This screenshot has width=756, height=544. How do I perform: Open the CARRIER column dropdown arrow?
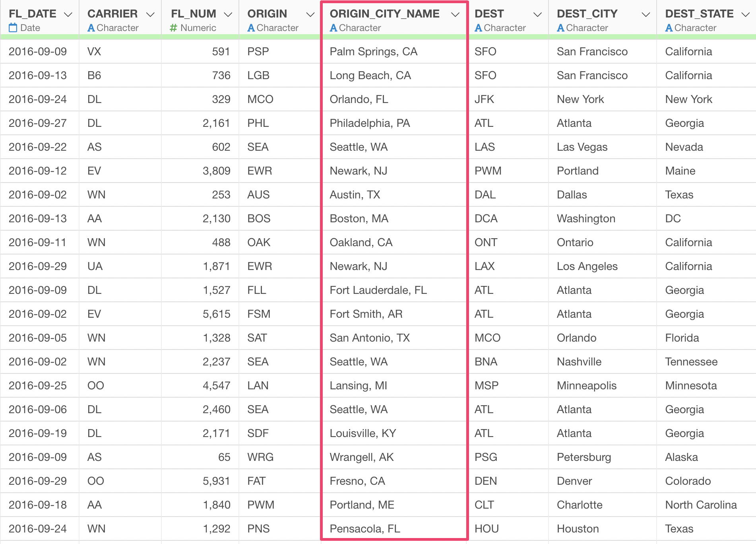pyautogui.click(x=150, y=15)
